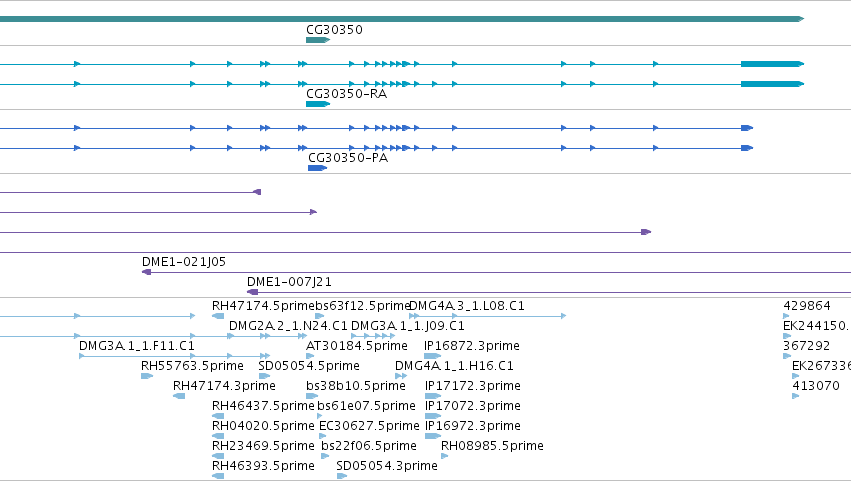The image size is (851, 481).
Task: Click the CG30350-PA protein feature
Action: pos(317,168)
